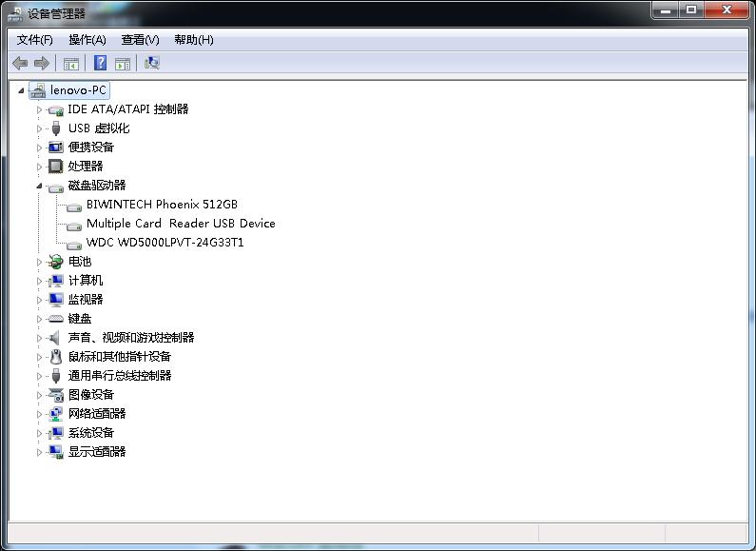Click Scan for hardware changes icon

tap(152, 63)
